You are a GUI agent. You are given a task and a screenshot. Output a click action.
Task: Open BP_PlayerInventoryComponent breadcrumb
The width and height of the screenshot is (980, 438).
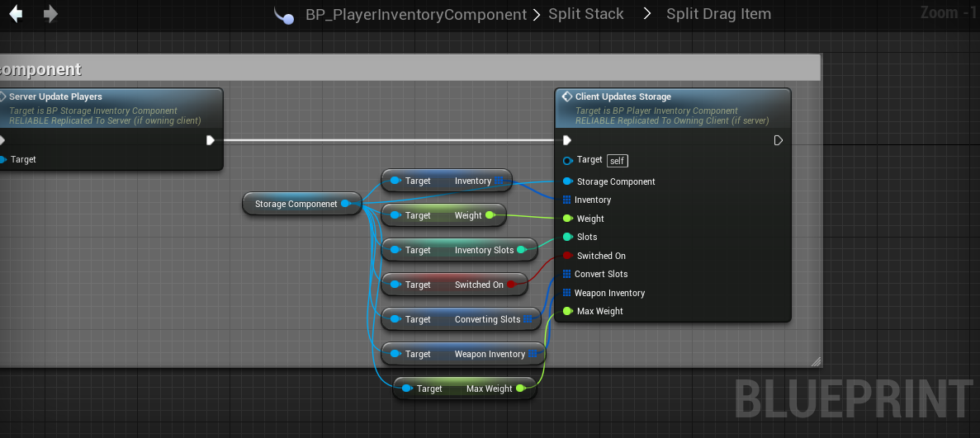(x=416, y=15)
